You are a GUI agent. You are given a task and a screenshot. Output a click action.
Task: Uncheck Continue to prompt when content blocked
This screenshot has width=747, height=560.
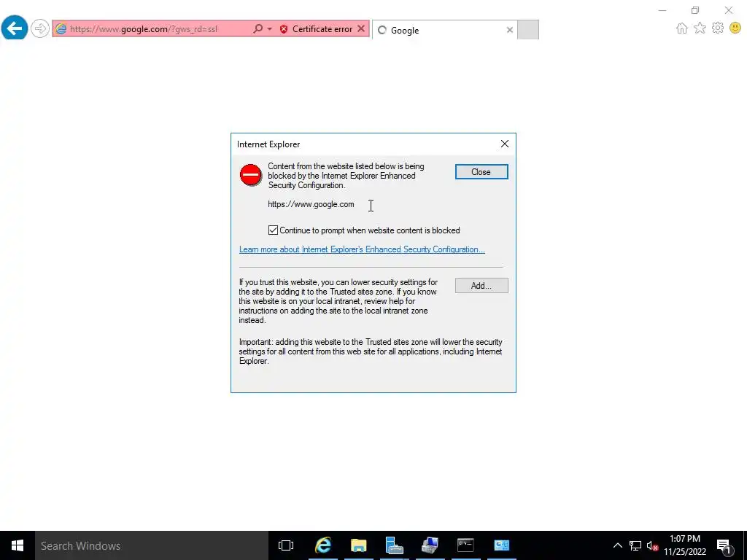click(273, 230)
